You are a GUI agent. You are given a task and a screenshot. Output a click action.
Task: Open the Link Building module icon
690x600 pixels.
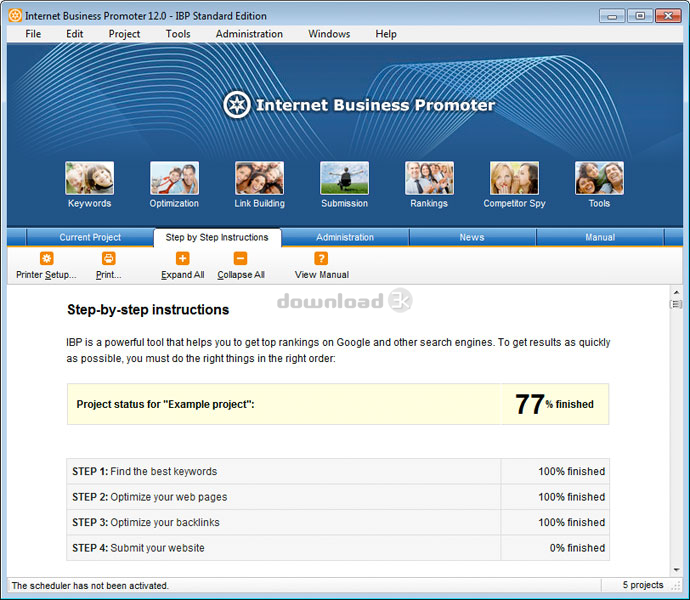pos(259,178)
